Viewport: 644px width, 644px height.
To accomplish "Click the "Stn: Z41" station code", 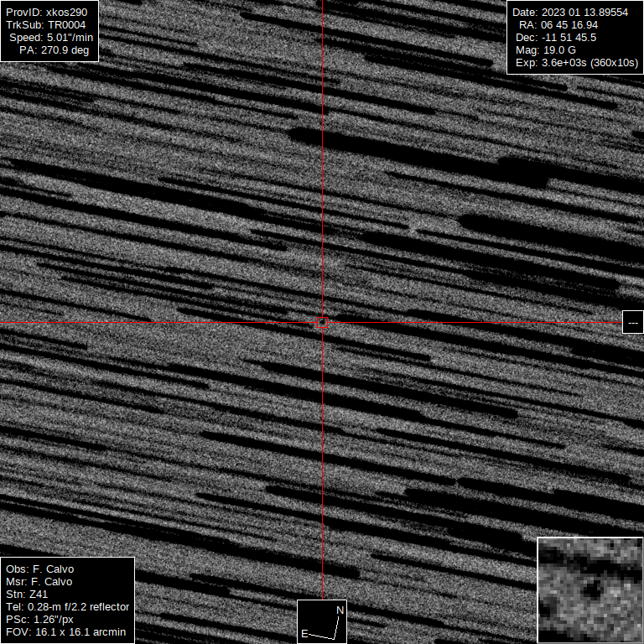I will click(x=27, y=595).
